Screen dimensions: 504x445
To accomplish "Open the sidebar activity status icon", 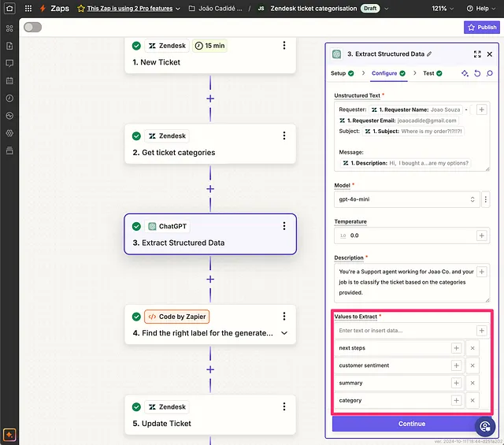I will [x=9, y=116].
